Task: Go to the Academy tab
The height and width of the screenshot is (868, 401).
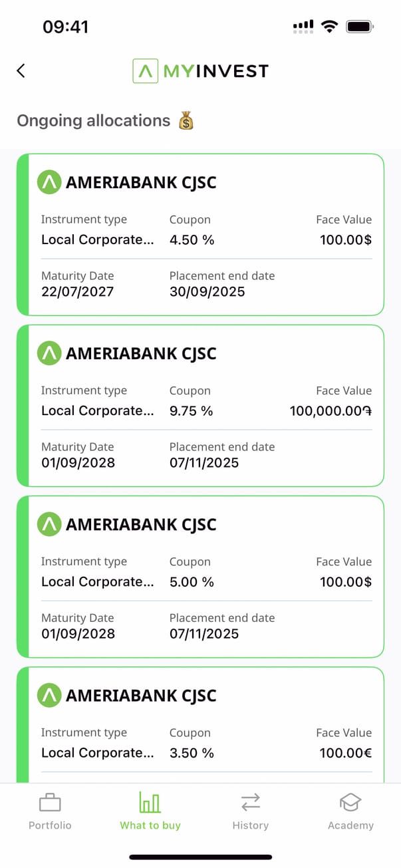Action: [350, 812]
